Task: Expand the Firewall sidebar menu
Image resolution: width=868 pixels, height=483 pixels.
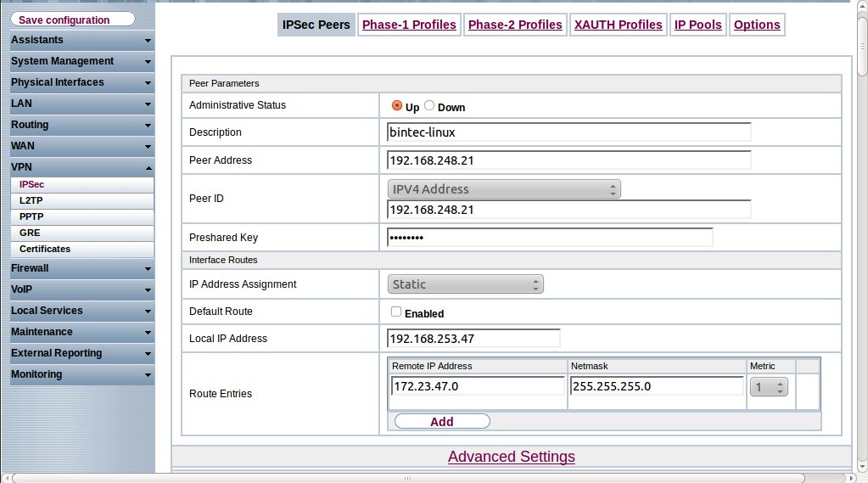Action: point(81,268)
